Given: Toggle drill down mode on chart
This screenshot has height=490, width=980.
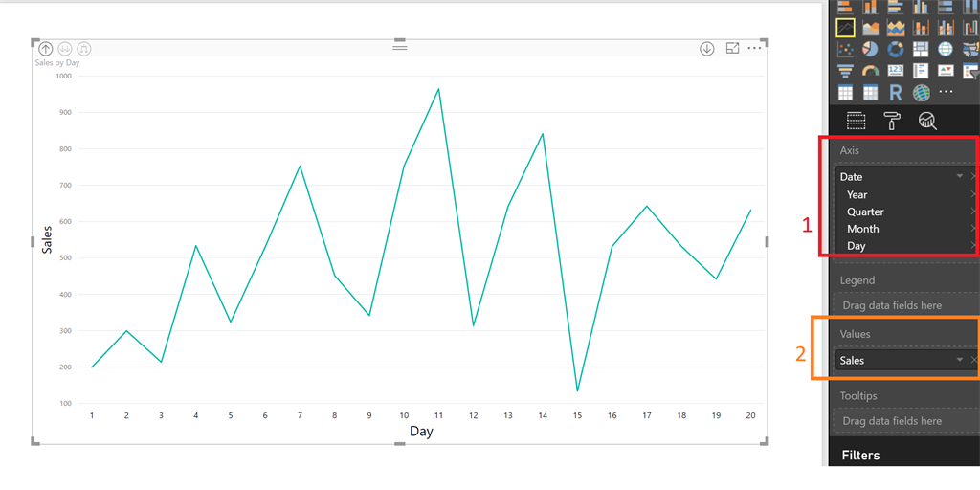Looking at the screenshot, I should [x=706, y=48].
